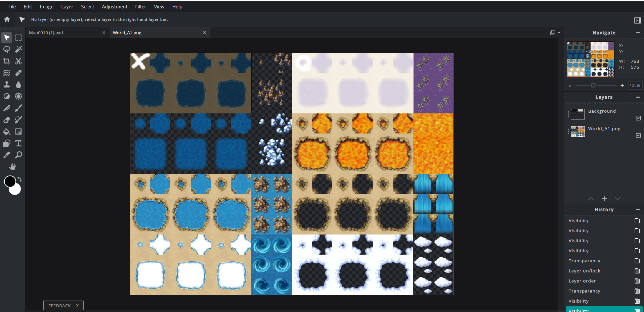Open the Help menu
Image resolution: width=644 pixels, height=312 pixels.
pos(177,7)
